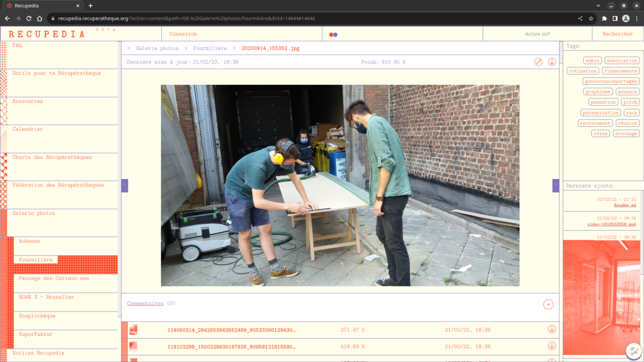This screenshot has width=644, height=362.
Task: Download the 419.69 K file
Action: [x=552, y=346]
